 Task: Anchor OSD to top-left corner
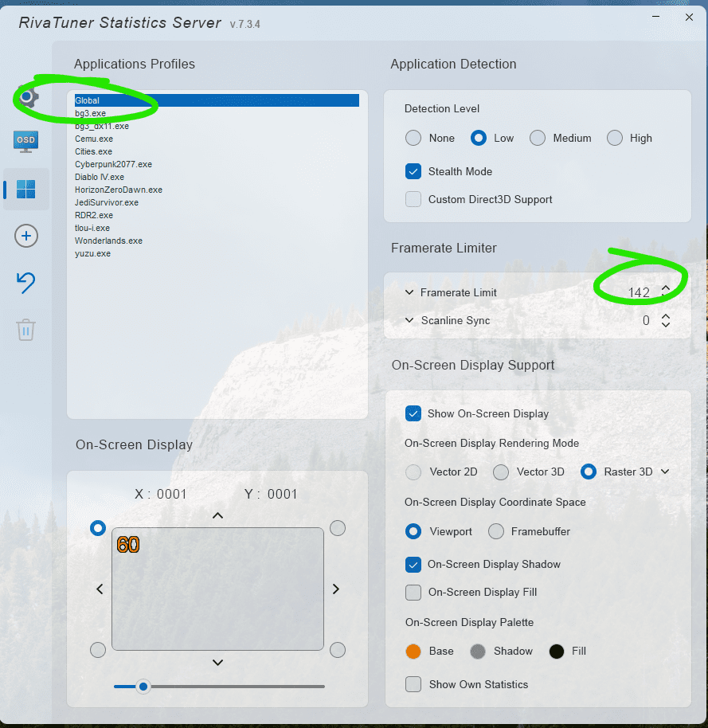pyautogui.click(x=98, y=528)
